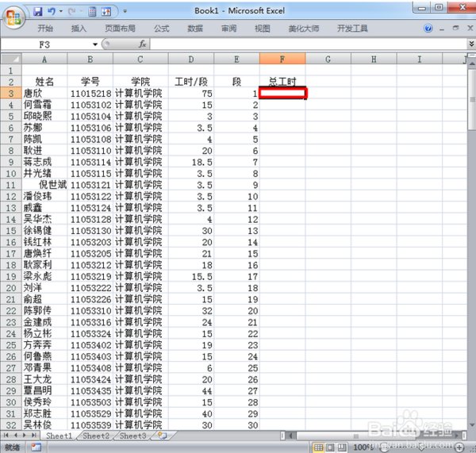The height and width of the screenshot is (453, 476).
Task: Select column D header
Action: (x=191, y=59)
